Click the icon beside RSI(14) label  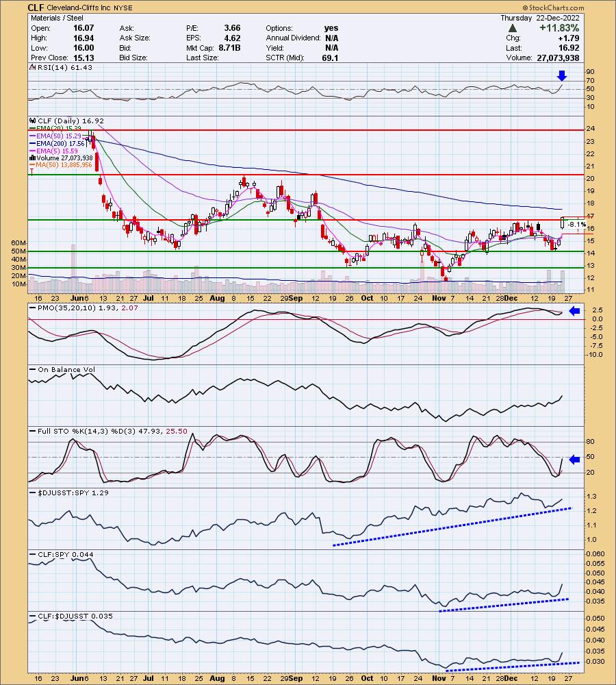point(33,67)
